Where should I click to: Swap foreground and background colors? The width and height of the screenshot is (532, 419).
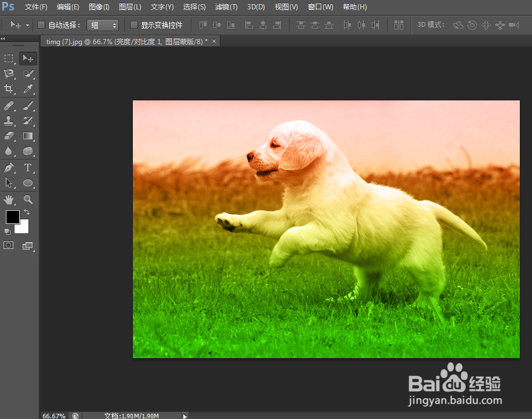coord(27,212)
